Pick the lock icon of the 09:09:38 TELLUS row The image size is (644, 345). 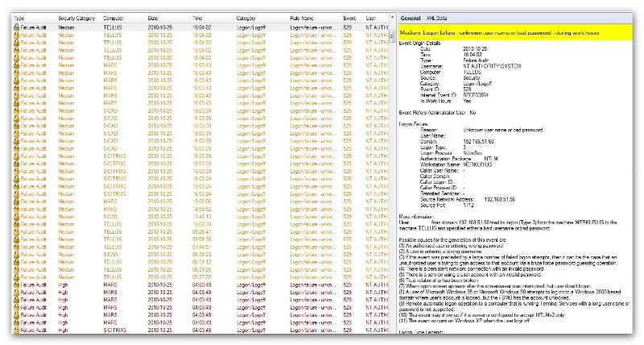click(16, 239)
